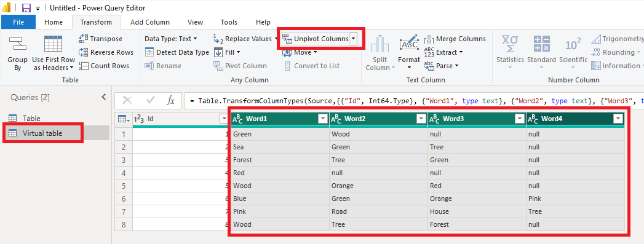Click the "House" cell
The height and width of the screenshot is (244, 644).
477,211
